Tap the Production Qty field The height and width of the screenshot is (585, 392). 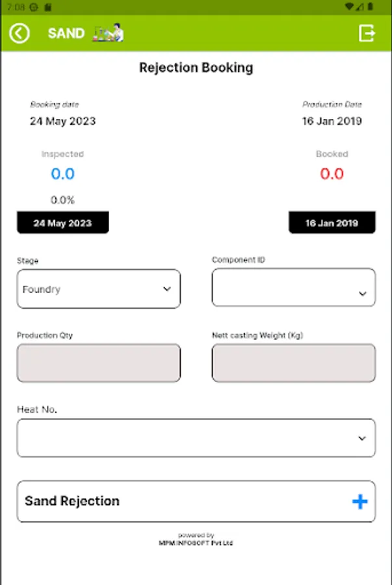98,363
